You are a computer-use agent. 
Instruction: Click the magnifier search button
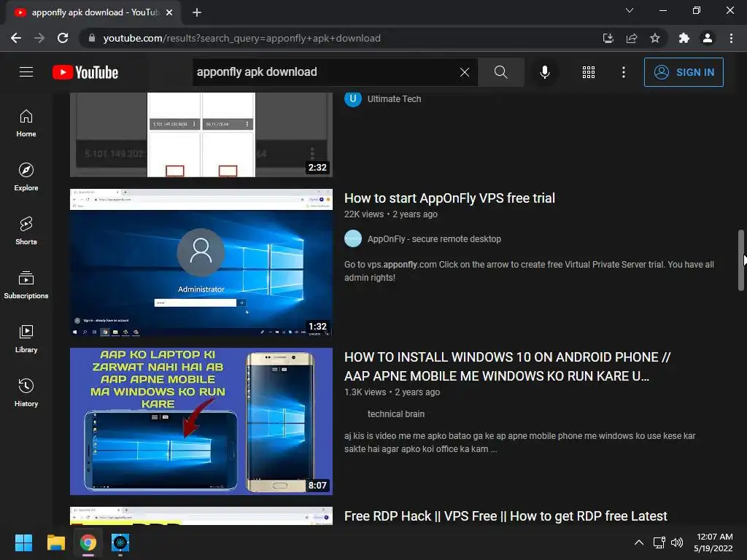coord(500,72)
